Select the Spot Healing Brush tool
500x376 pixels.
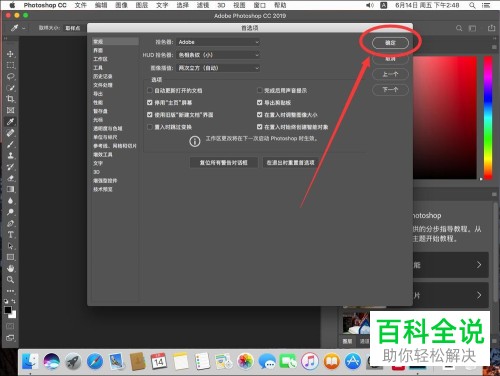(10, 133)
